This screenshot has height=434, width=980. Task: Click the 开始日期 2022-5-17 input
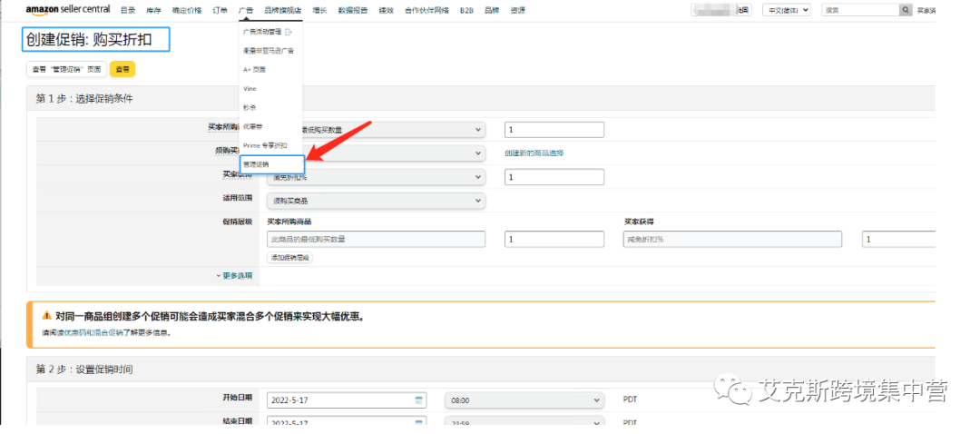point(347,399)
